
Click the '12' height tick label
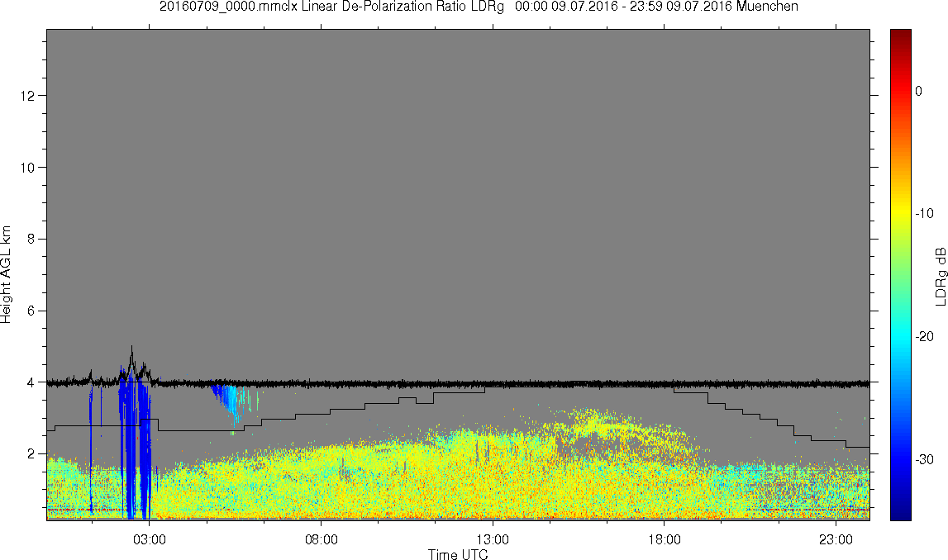tap(26, 96)
